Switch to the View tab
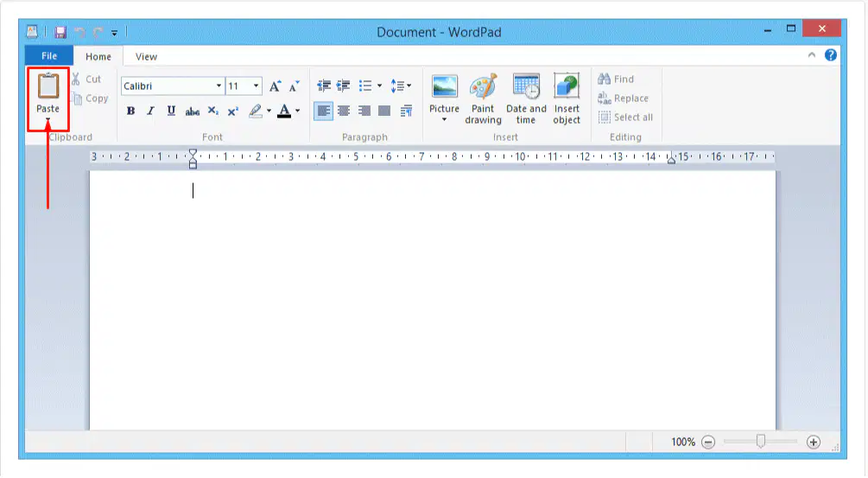Screen dimensions: 868x478 (146, 56)
